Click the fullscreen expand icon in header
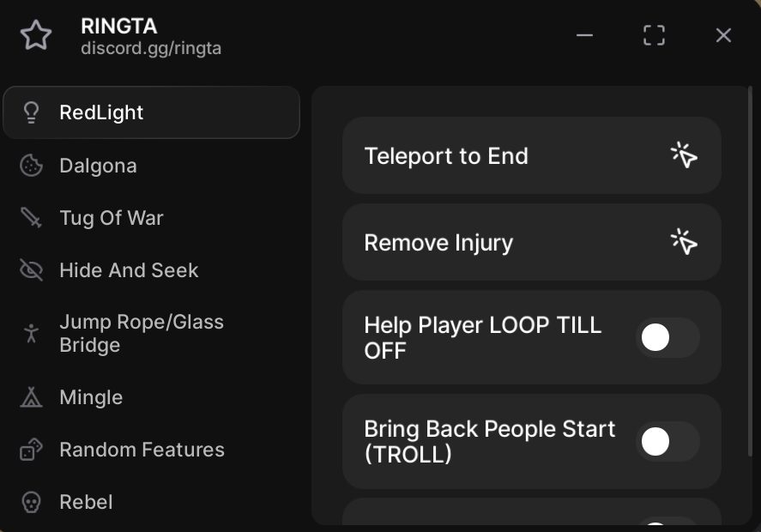The width and height of the screenshot is (761, 532). (x=654, y=35)
